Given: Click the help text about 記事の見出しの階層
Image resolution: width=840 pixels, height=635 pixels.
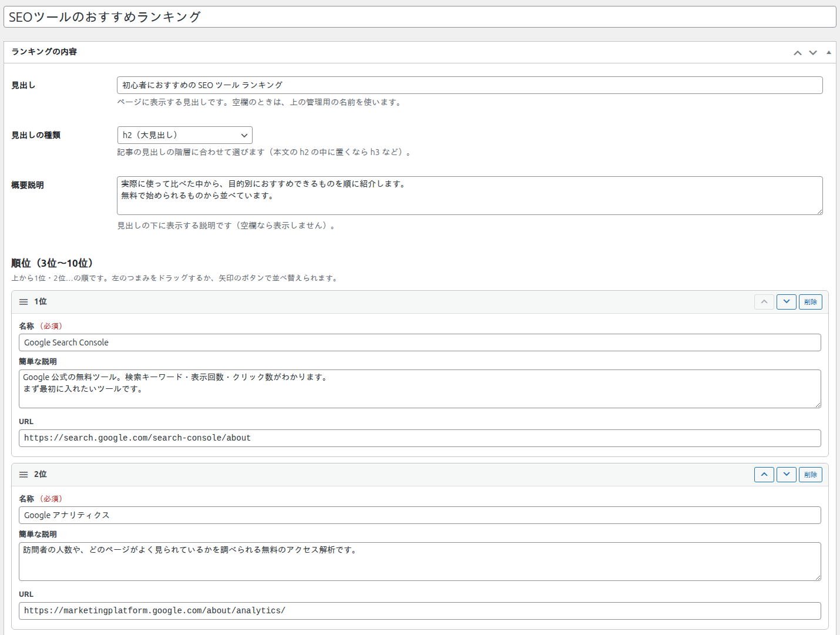Looking at the screenshot, I should click(266, 152).
